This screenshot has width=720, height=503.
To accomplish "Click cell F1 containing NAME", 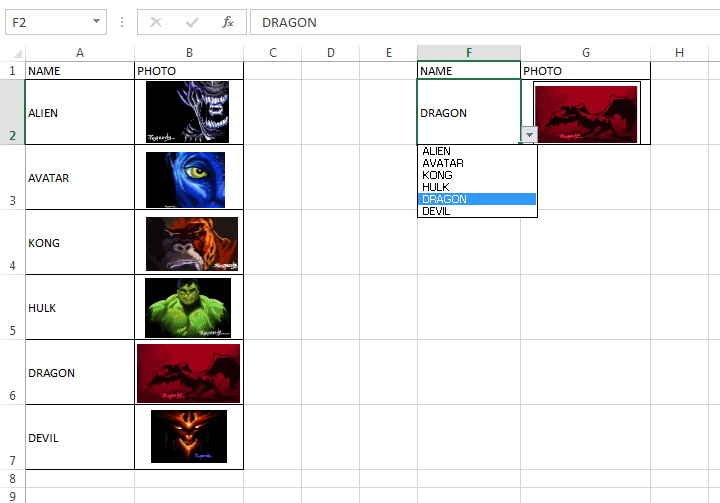I will pyautogui.click(x=469, y=71).
